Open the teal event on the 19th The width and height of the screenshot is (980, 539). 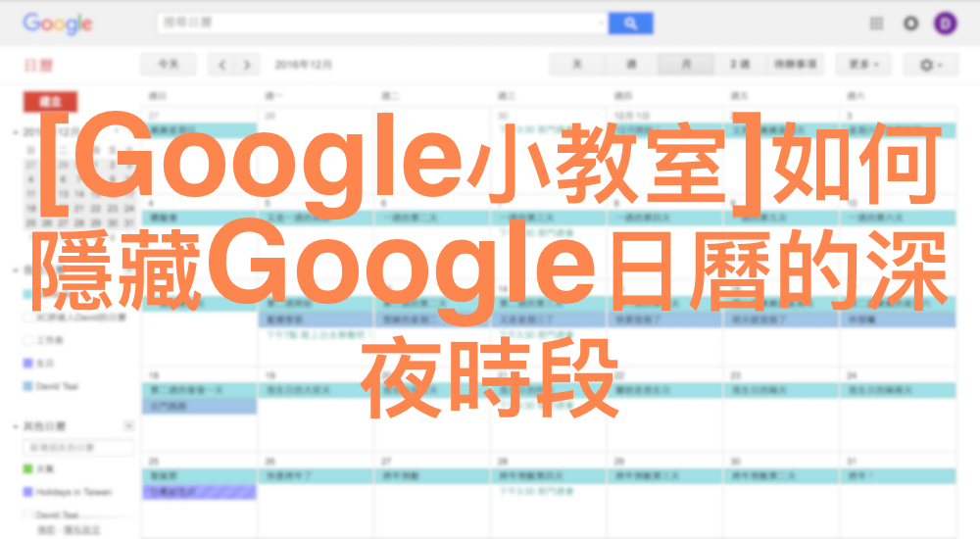point(316,390)
